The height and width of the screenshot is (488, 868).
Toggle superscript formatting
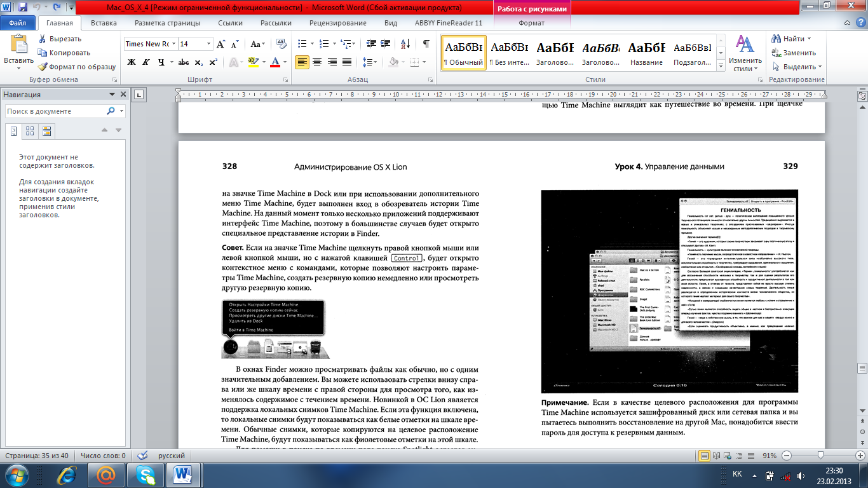(x=214, y=62)
